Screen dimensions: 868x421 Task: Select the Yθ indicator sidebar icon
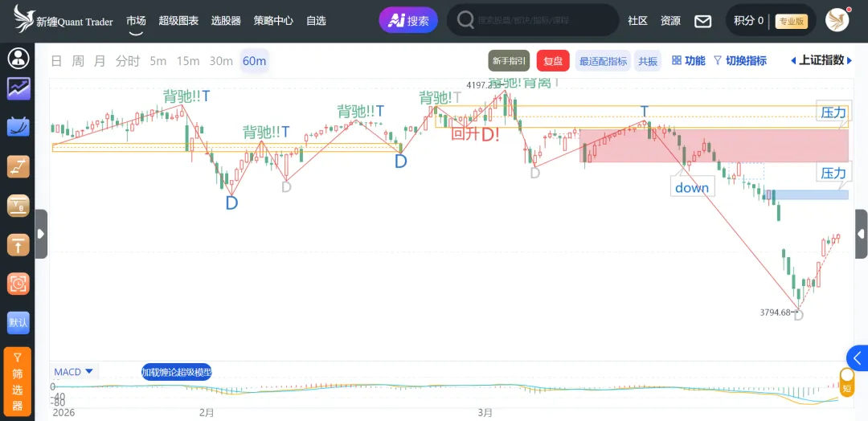18,205
